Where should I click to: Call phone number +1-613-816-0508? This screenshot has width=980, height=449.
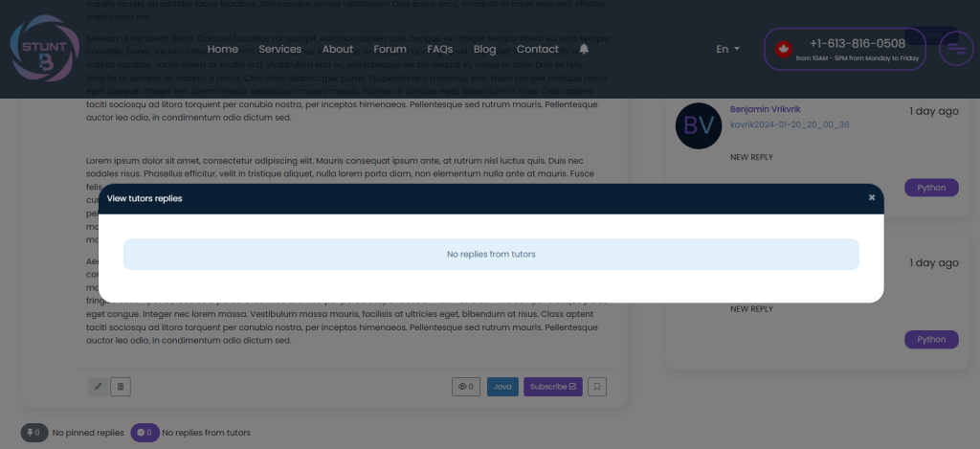point(857,43)
